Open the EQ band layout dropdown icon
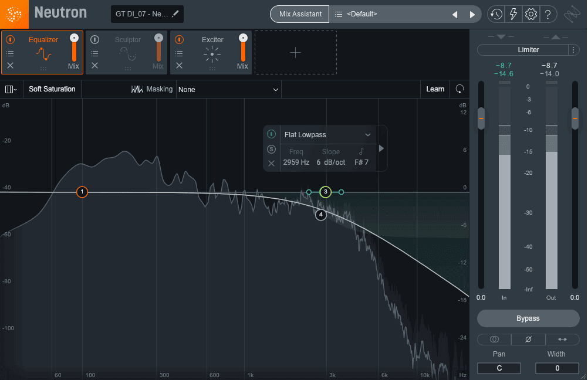Viewport: 588px width, 380px height. (x=11, y=89)
